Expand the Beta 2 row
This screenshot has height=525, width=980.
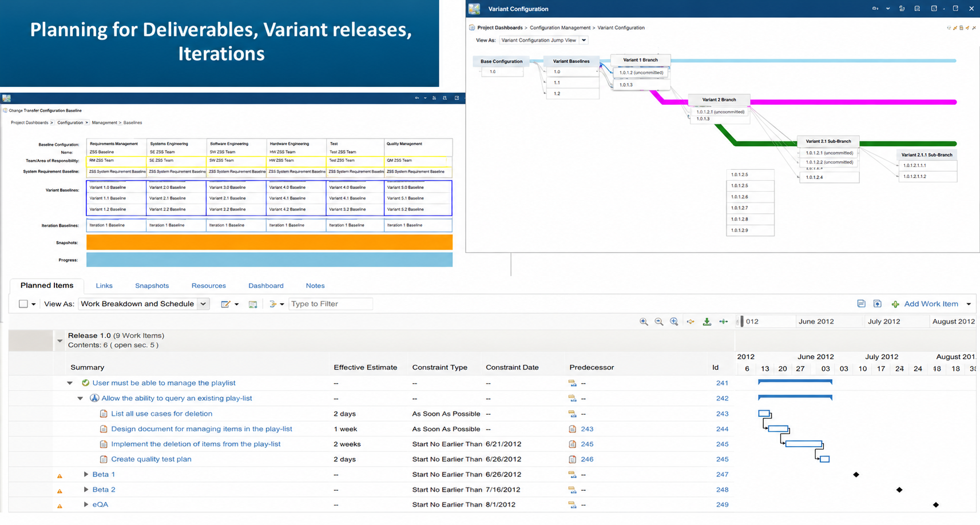point(86,490)
